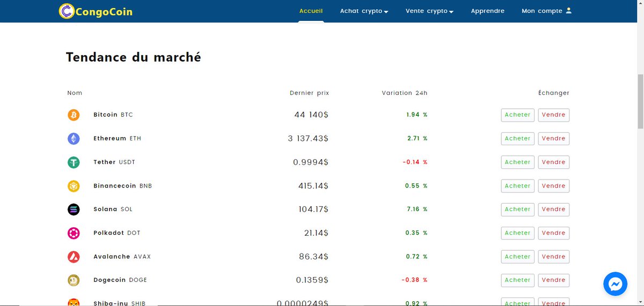Click the Nom column header
Image resolution: width=644 pixels, height=306 pixels.
click(x=75, y=93)
